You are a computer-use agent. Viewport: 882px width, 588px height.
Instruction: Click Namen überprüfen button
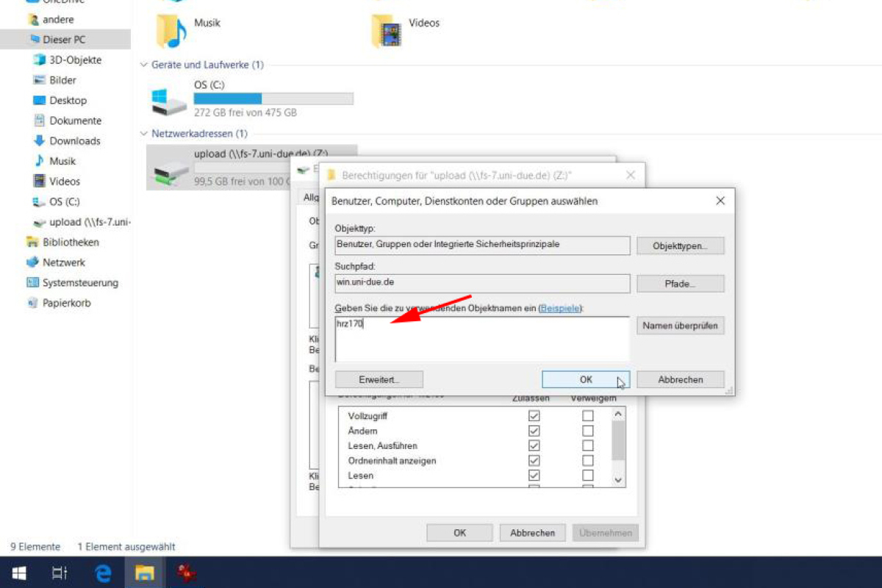point(680,326)
